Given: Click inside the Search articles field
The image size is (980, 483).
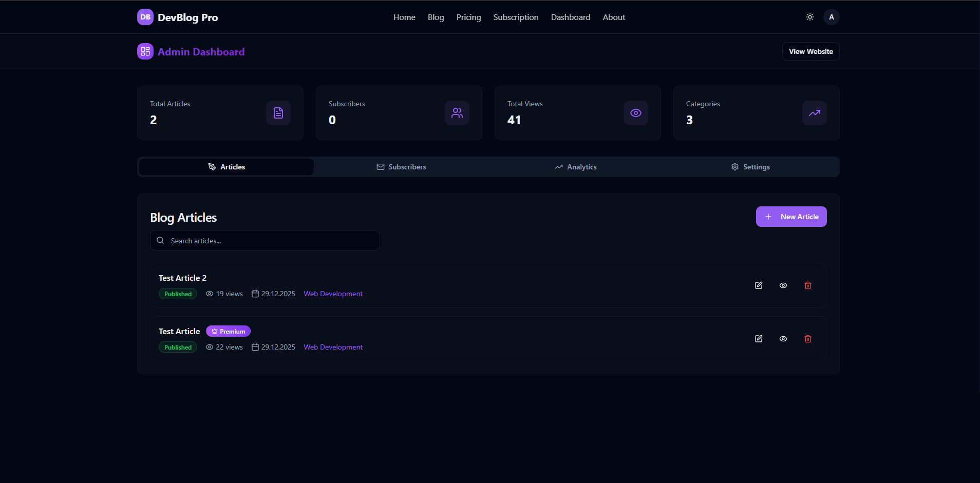Looking at the screenshot, I should coord(265,240).
